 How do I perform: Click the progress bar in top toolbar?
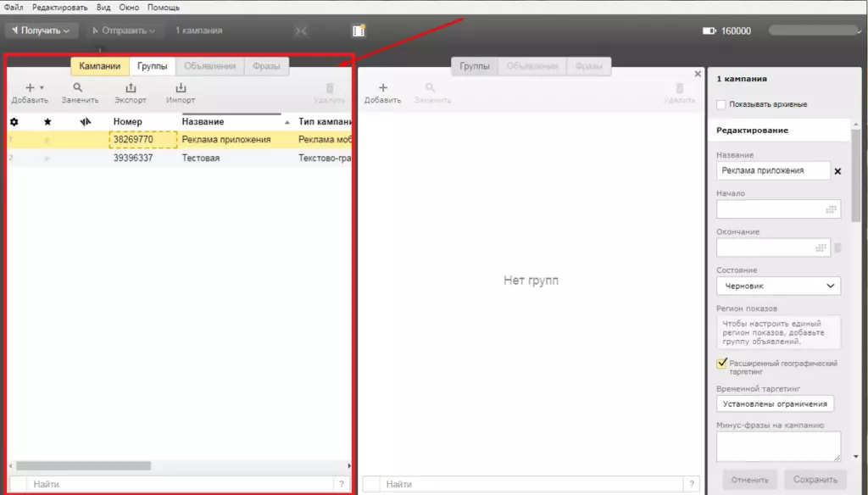[x=813, y=31]
